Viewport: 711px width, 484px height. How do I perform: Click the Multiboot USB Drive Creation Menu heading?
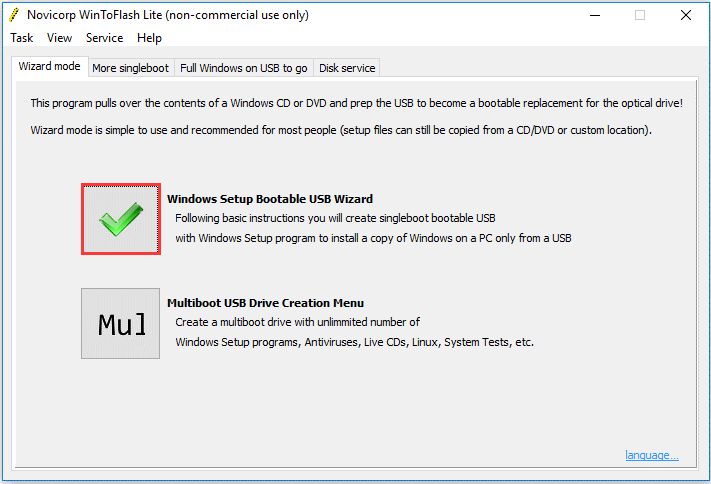click(x=265, y=303)
